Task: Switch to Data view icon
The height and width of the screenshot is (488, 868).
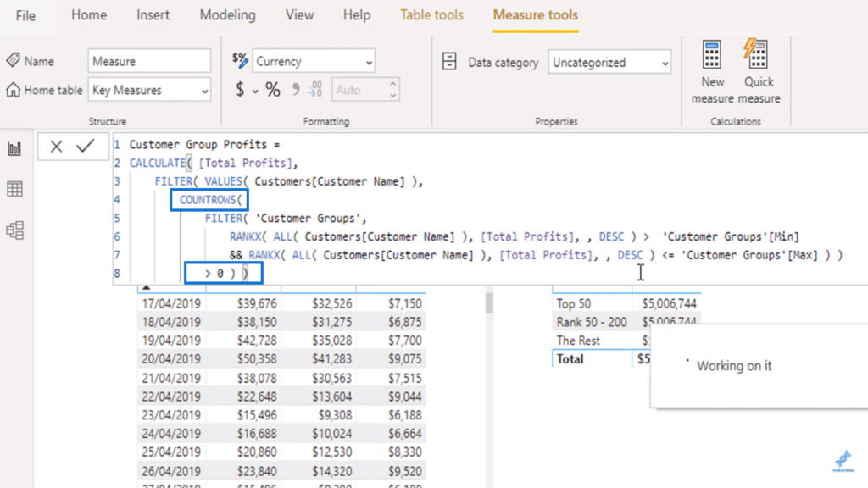Action: 14,189
